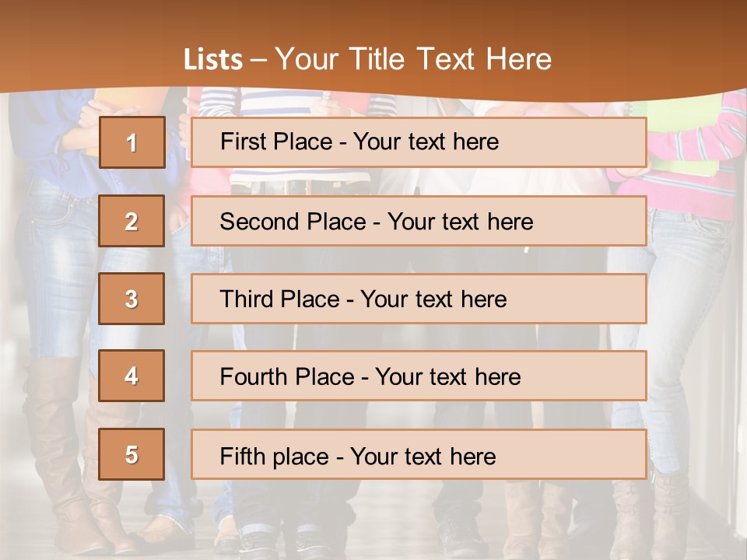Click 'Your Title Text Here' title text
The image size is (747, 560).
point(413,60)
